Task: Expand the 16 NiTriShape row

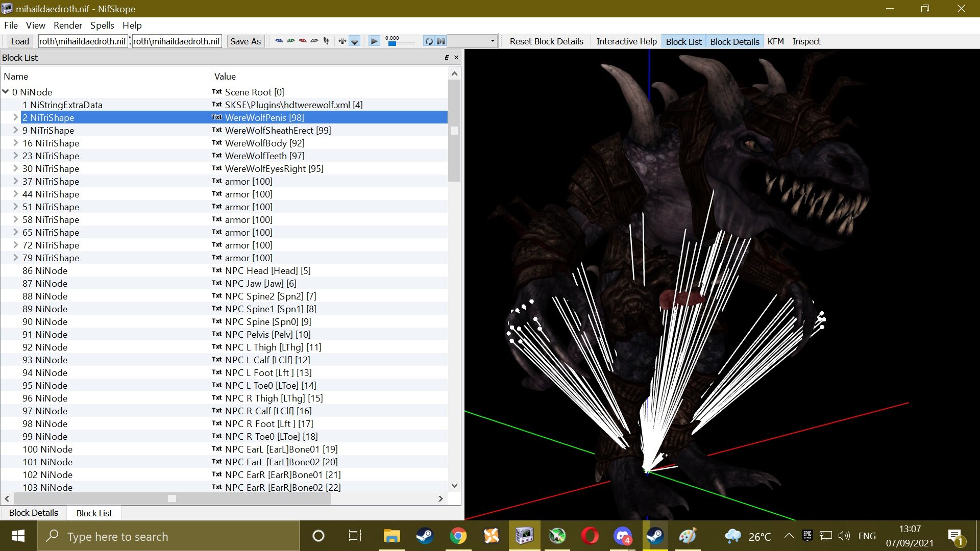Action: click(x=15, y=143)
